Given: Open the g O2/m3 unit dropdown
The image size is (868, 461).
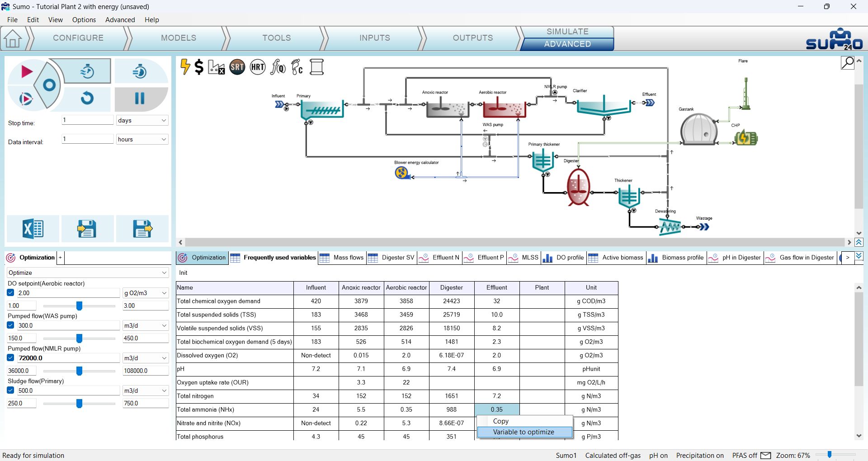Looking at the screenshot, I should point(146,293).
